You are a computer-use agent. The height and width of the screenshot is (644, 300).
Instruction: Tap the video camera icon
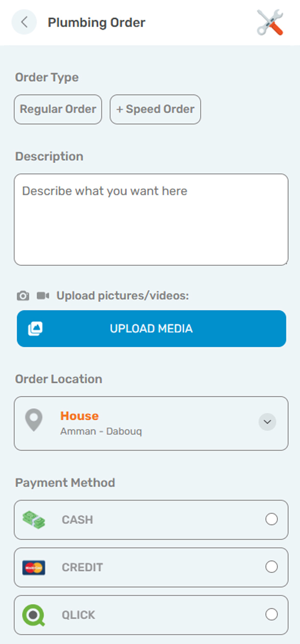point(43,296)
